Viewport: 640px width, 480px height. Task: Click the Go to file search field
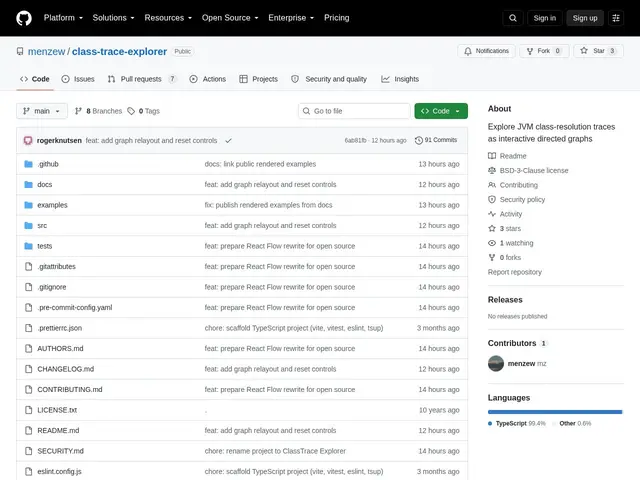pos(354,111)
